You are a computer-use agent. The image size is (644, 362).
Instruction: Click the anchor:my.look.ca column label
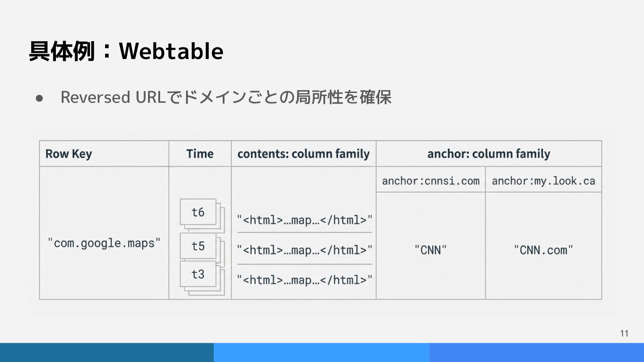(543, 181)
